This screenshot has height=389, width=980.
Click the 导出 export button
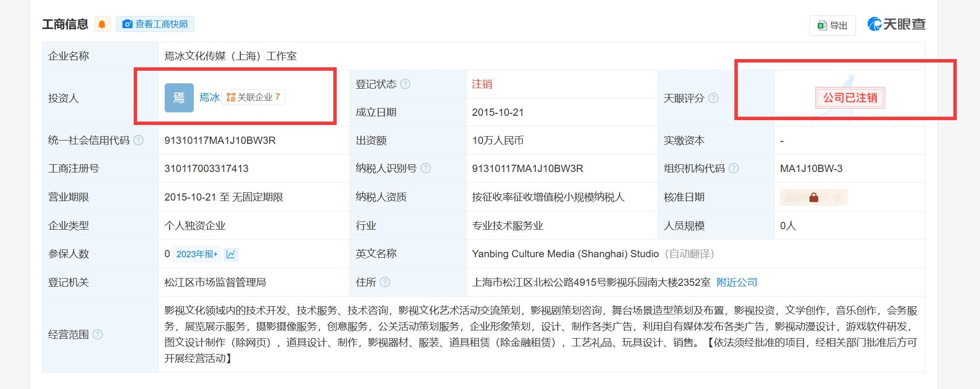[832, 25]
